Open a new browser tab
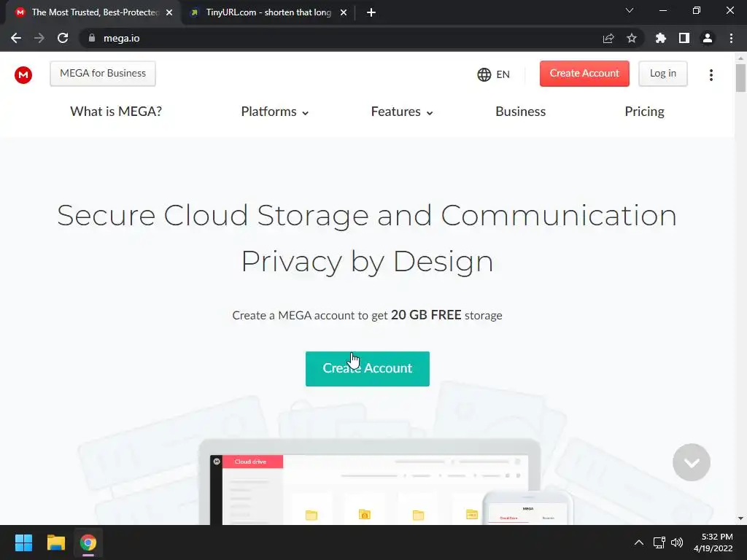Screen dimensions: 747x560 coord(371,12)
